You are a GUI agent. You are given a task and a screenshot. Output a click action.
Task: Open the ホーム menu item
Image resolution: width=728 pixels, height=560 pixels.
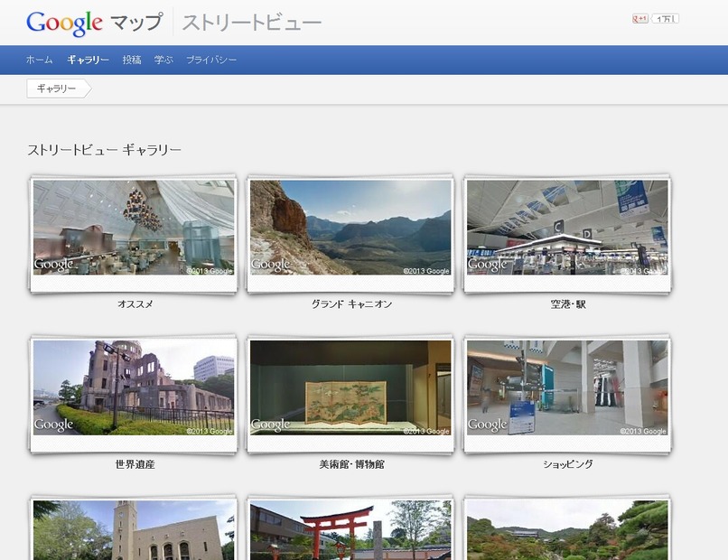tap(40, 60)
